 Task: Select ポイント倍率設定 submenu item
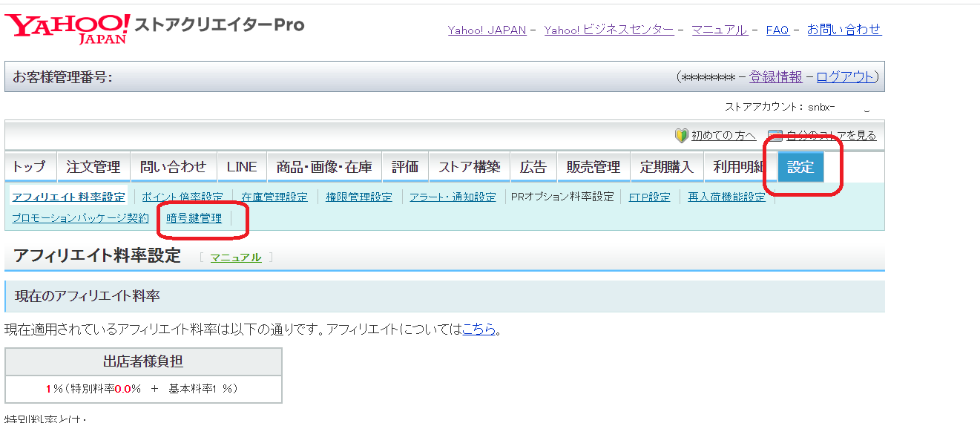click(182, 197)
